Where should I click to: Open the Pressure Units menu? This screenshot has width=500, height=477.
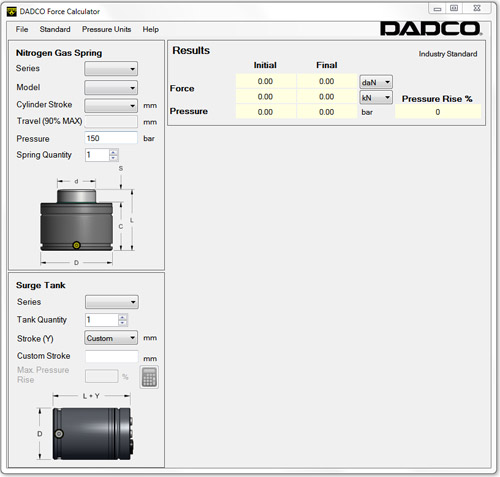(x=107, y=29)
